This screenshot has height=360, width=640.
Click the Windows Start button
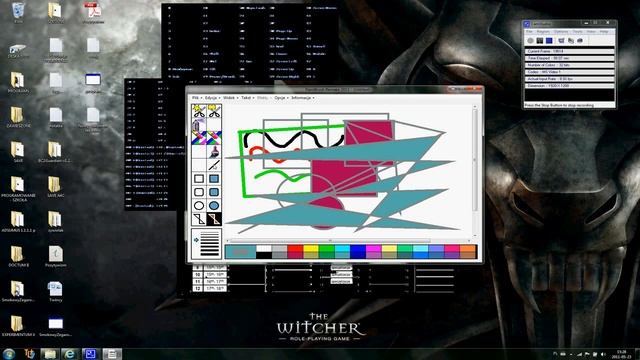(9, 353)
